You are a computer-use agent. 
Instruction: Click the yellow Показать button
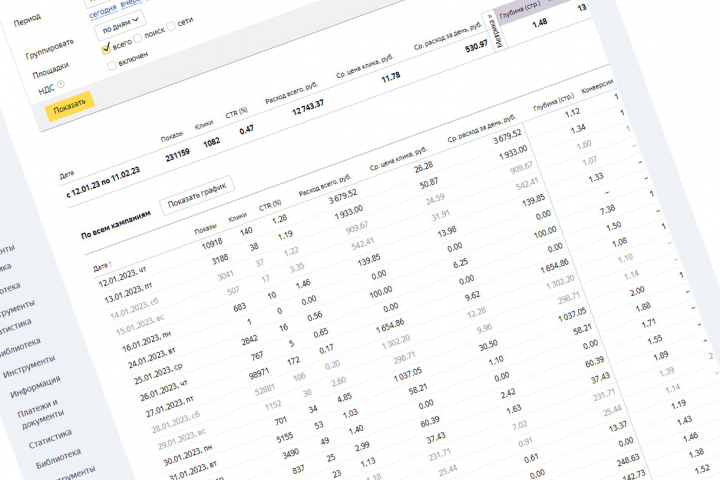69,106
